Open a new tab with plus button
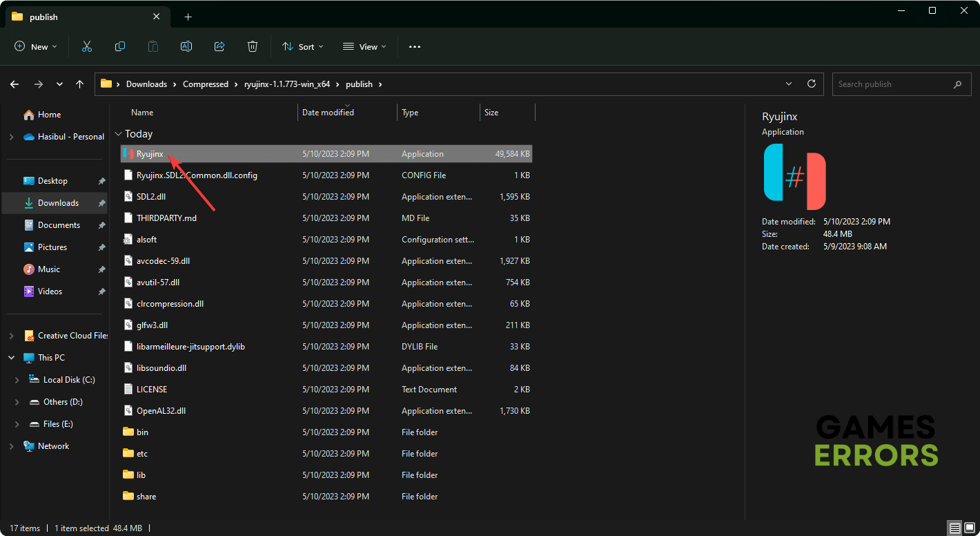 coord(188,17)
